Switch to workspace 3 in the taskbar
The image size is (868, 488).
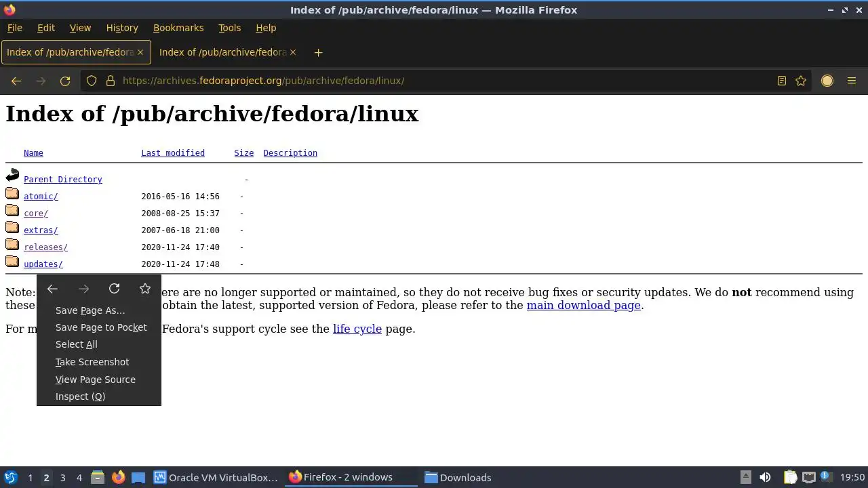[x=62, y=477]
